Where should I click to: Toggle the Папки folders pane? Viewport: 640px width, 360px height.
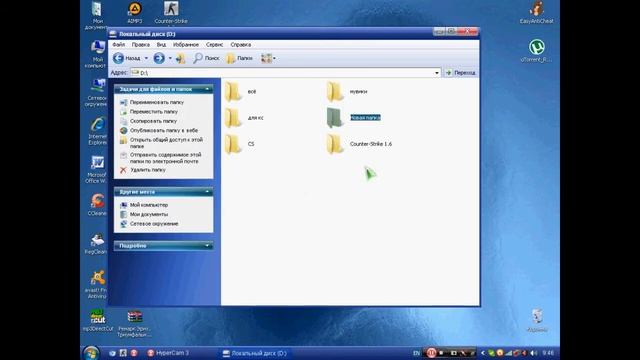click(240, 58)
